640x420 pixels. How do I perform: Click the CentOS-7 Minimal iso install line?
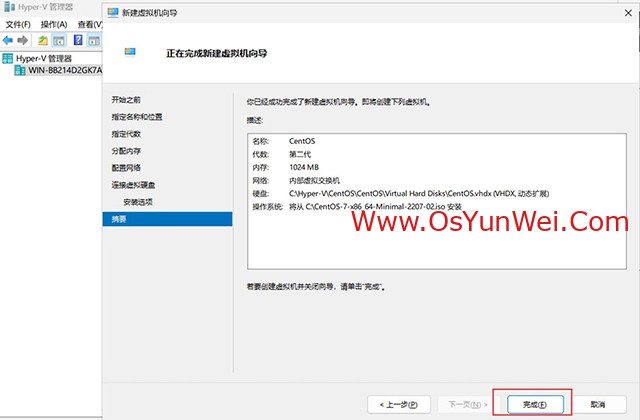click(376, 207)
